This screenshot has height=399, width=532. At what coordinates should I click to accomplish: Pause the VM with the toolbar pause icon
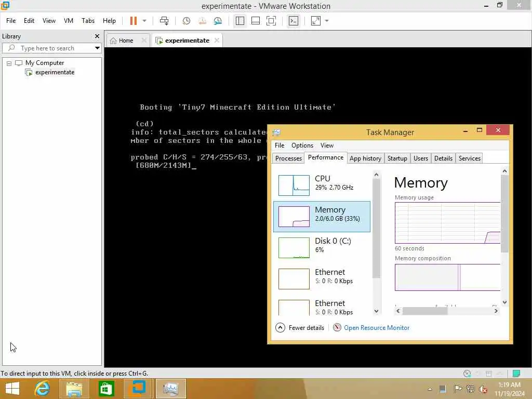(x=134, y=21)
